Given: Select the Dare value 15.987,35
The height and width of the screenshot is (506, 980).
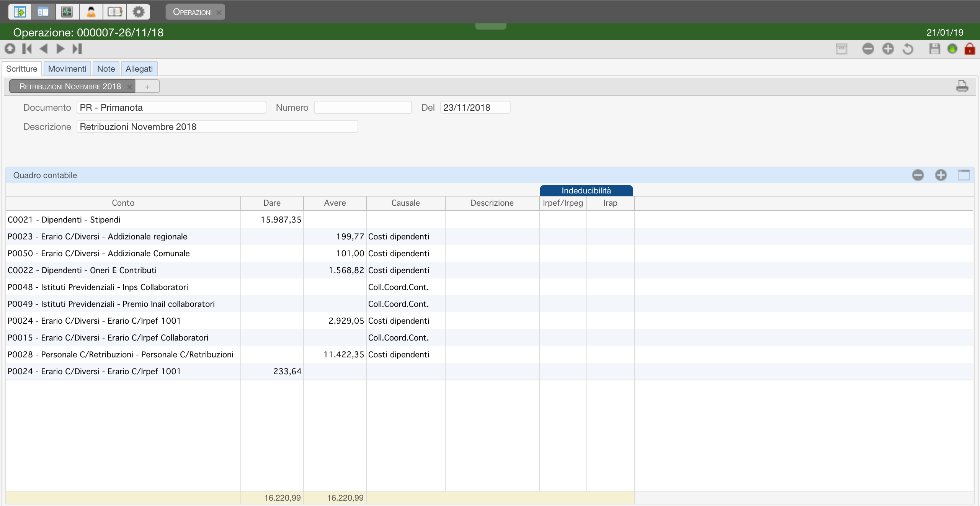Looking at the screenshot, I should 281,219.
